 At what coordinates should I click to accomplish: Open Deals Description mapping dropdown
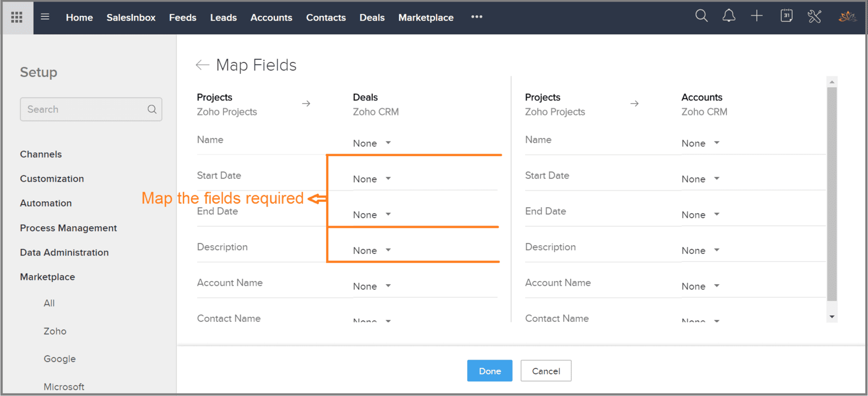tap(372, 251)
